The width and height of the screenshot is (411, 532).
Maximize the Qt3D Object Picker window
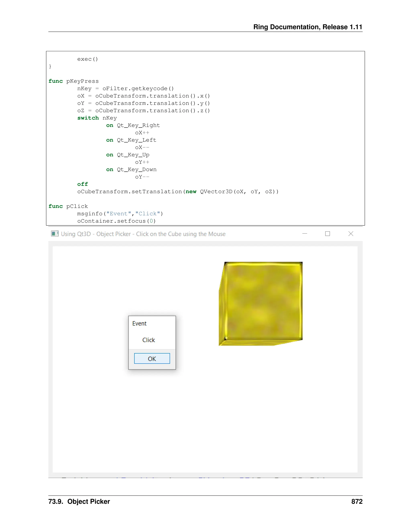[328, 234]
